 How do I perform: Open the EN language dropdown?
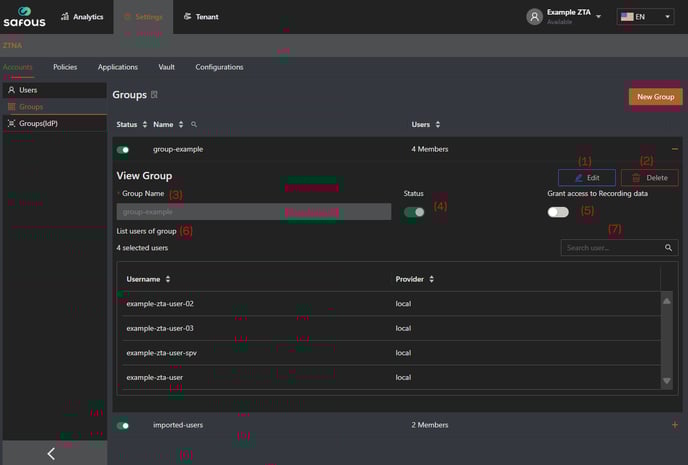[x=645, y=17]
